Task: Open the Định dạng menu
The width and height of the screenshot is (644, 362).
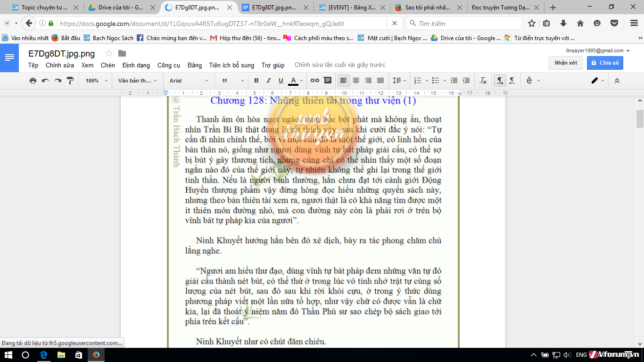Action: pos(136,66)
